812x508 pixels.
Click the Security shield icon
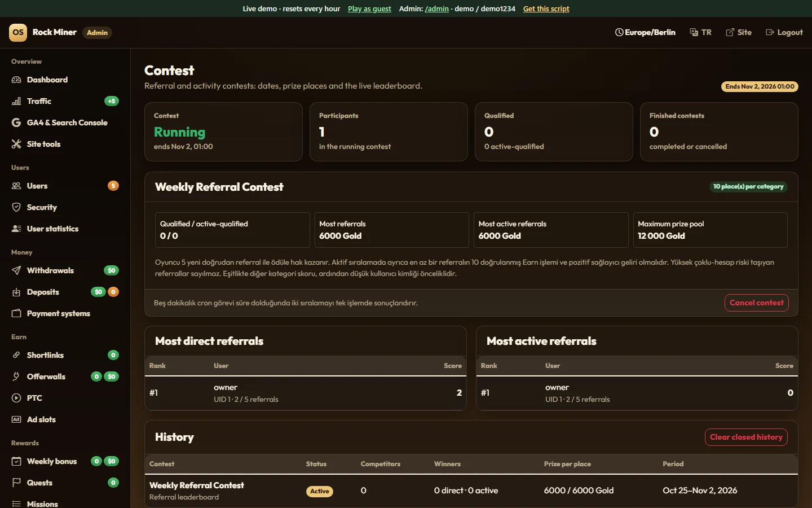pyautogui.click(x=16, y=207)
